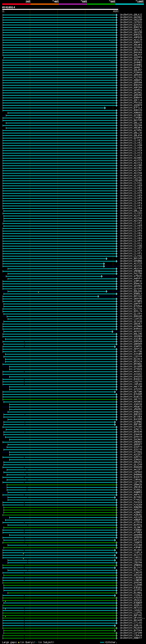This screenshot has height=644, width=146.
Task: Click the white query length bar
Action: [x=60, y=10]
